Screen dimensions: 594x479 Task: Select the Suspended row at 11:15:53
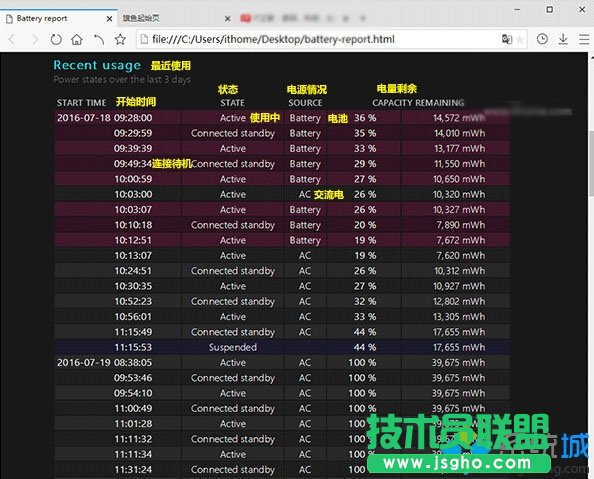click(x=282, y=347)
